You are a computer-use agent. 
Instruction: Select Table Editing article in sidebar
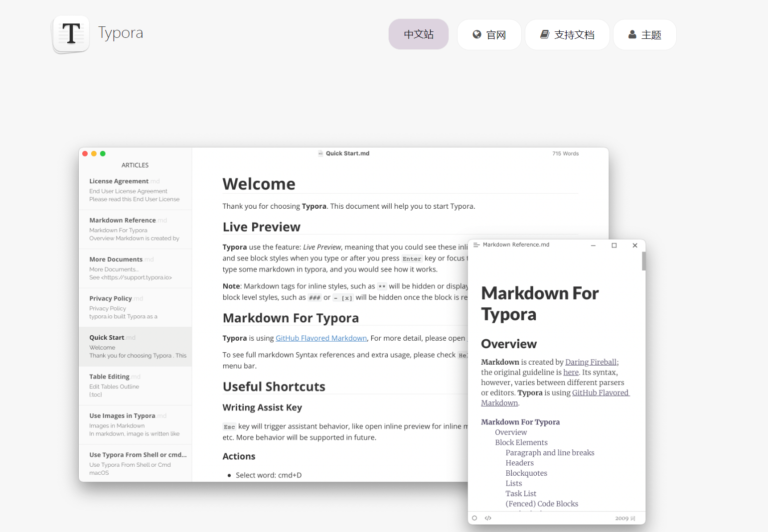point(135,386)
